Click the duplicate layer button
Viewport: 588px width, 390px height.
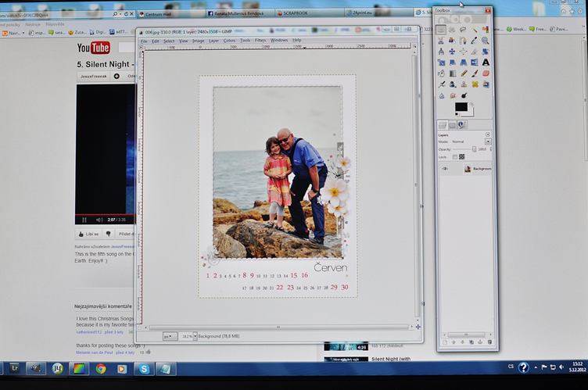[x=471, y=342]
